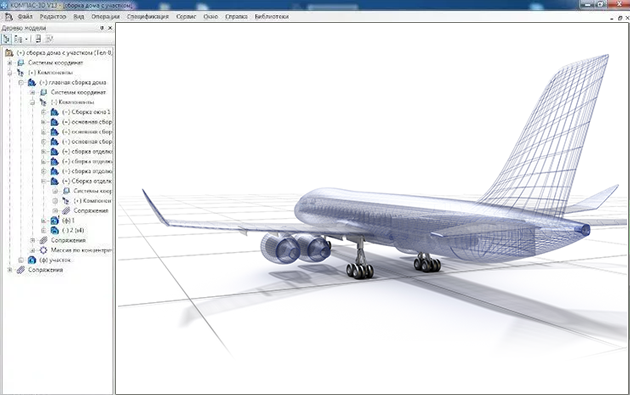Pin the Дерево модели panel
Screen dimensions: 630x395
point(102,28)
